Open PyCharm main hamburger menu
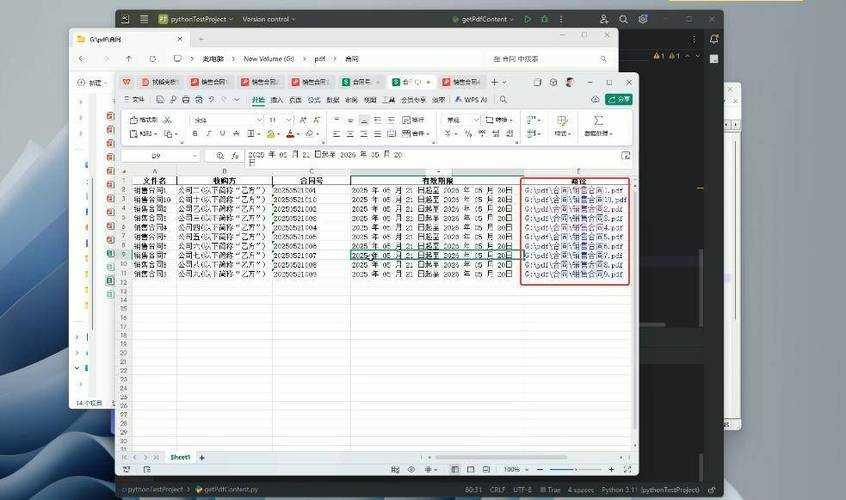The image size is (846, 500). click(144, 19)
